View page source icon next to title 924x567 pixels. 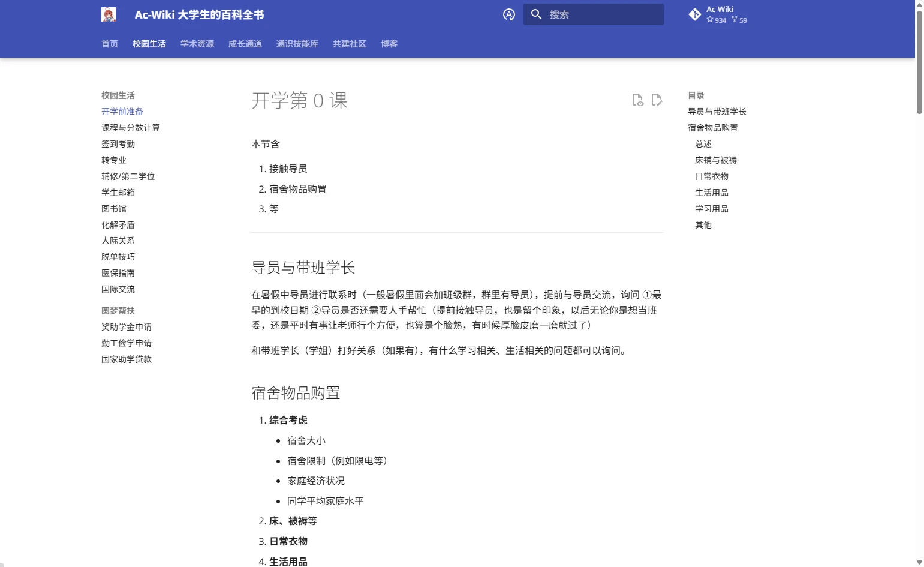tap(637, 100)
